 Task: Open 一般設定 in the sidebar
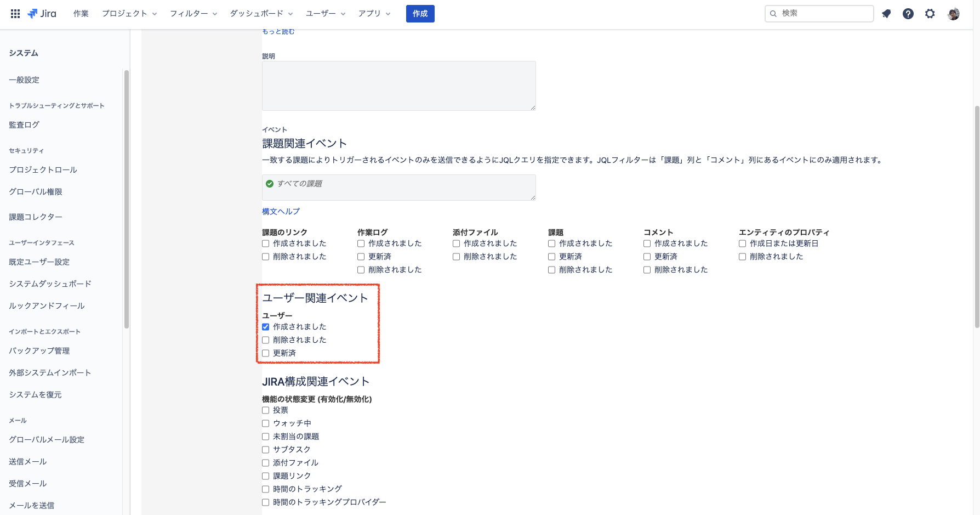pos(24,80)
